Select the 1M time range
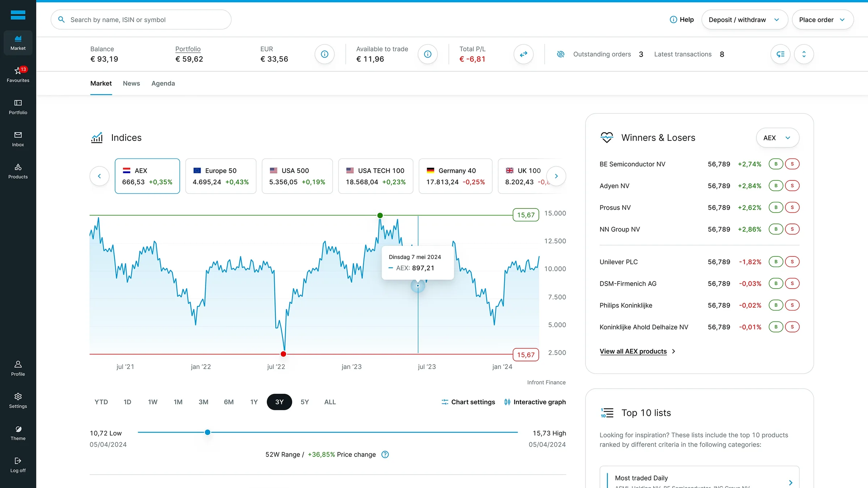Screen dimensions: 868x488 178,402
